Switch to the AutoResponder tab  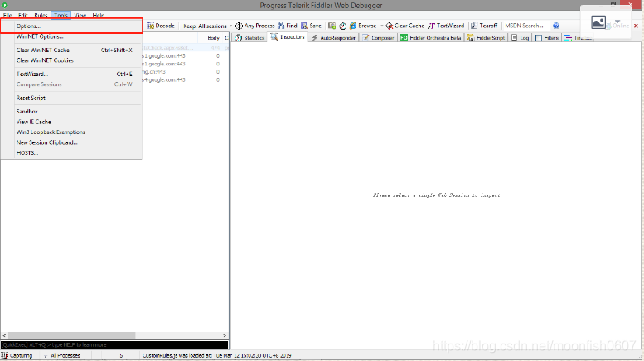(x=333, y=38)
